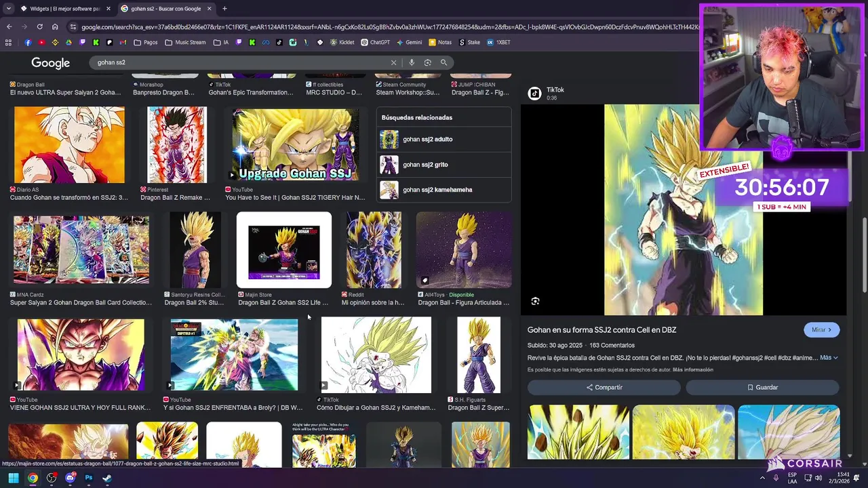Screen dimensions: 868x488
Task: Open the All4Toys articulated figure thumbnail
Action: click(464, 250)
